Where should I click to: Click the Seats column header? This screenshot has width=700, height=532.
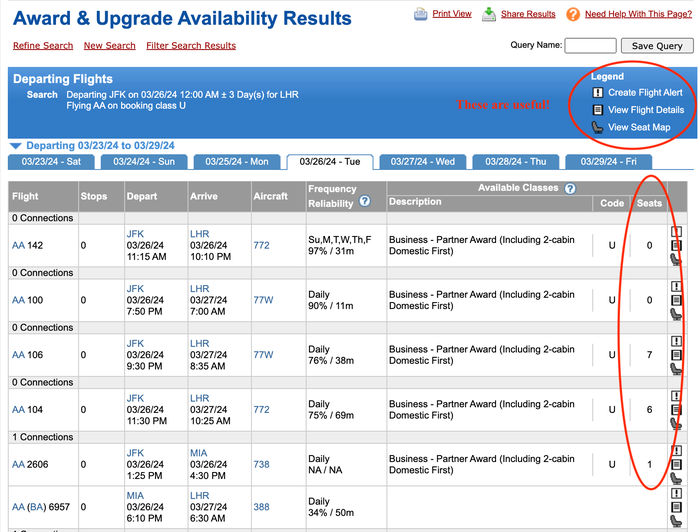pyautogui.click(x=649, y=203)
